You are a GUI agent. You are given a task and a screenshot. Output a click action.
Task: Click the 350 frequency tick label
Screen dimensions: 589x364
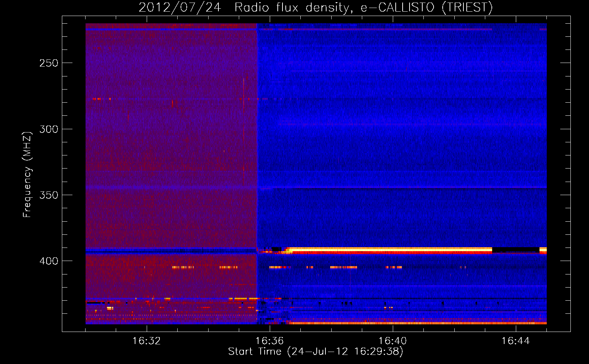[x=49, y=195]
